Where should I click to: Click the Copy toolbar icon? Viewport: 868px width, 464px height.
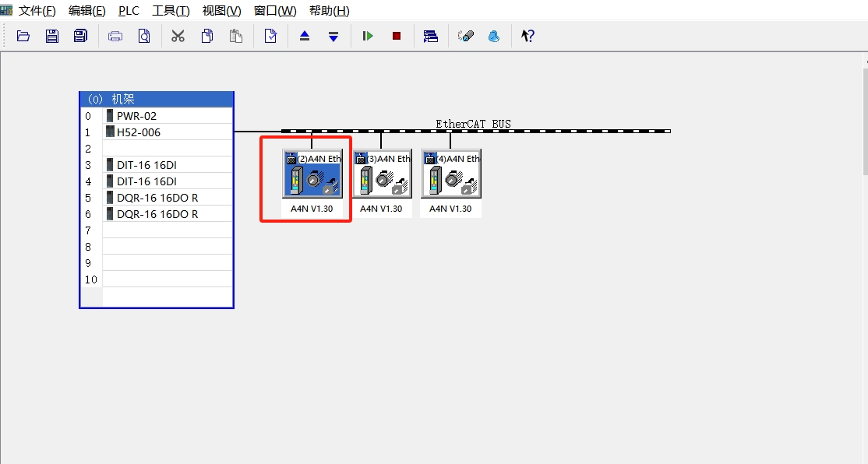(x=207, y=36)
